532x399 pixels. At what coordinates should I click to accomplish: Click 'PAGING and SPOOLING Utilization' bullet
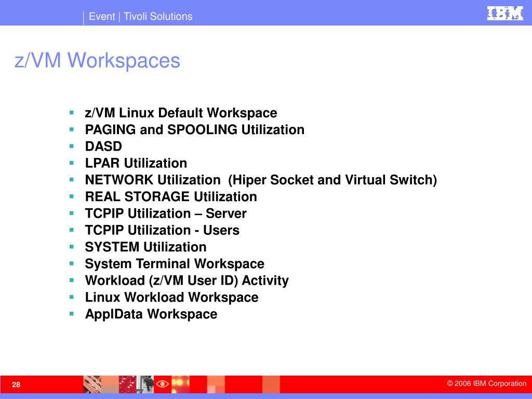click(194, 129)
